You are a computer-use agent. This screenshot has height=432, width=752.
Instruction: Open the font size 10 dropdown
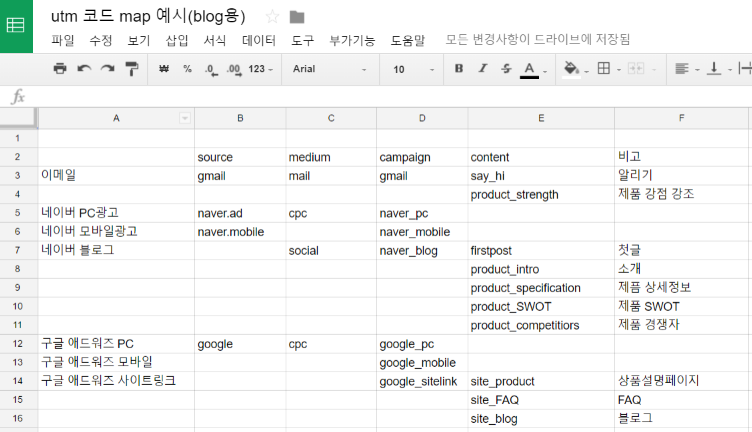tap(413, 70)
